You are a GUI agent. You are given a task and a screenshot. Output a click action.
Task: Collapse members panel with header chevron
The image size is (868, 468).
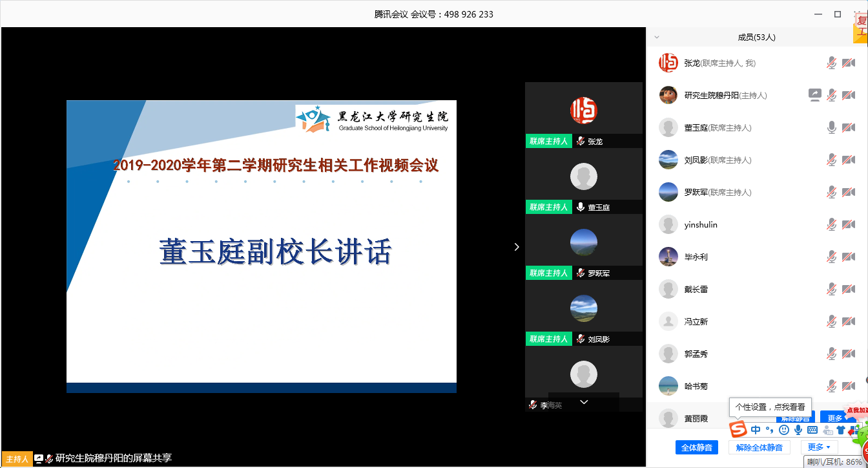(657, 37)
